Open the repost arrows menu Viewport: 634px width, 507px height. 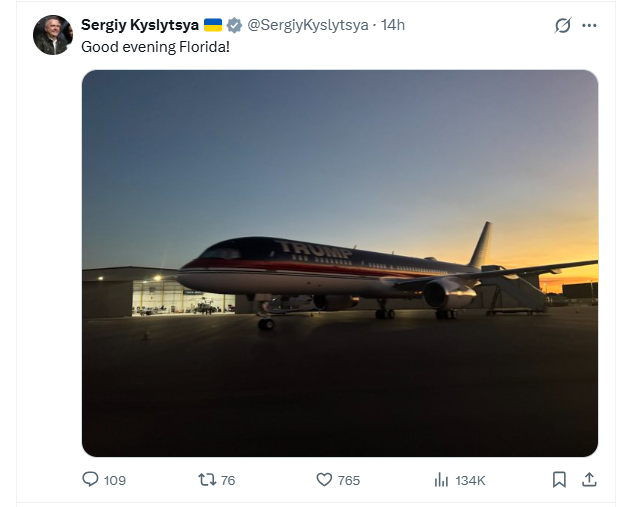click(207, 480)
